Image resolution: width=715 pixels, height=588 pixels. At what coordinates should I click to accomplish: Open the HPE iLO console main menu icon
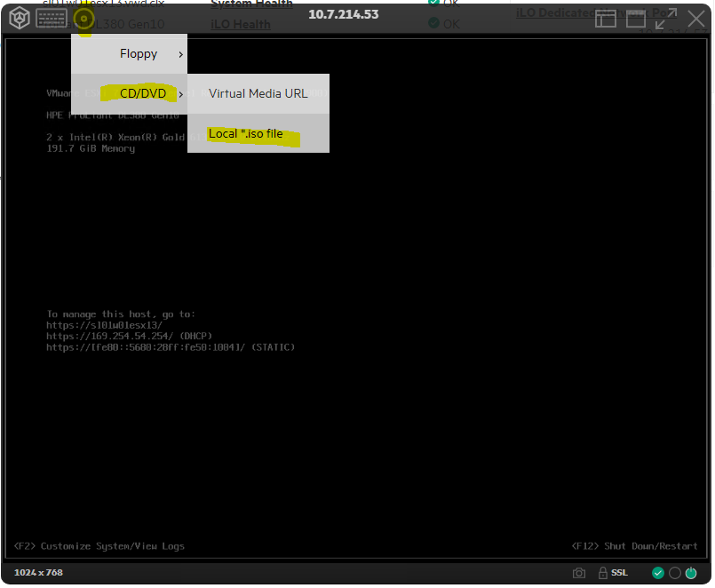click(x=20, y=19)
